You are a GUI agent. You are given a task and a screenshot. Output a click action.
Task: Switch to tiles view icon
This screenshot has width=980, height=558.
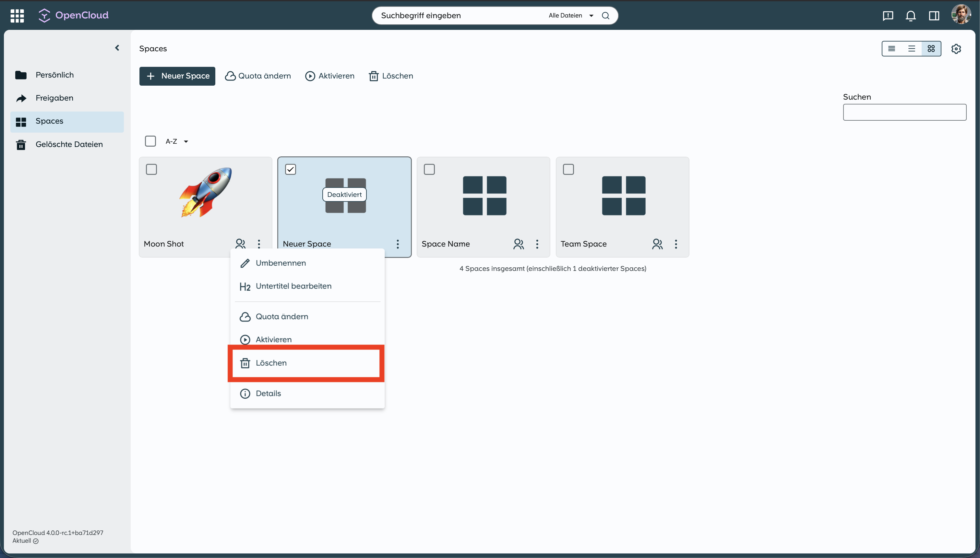click(x=931, y=49)
